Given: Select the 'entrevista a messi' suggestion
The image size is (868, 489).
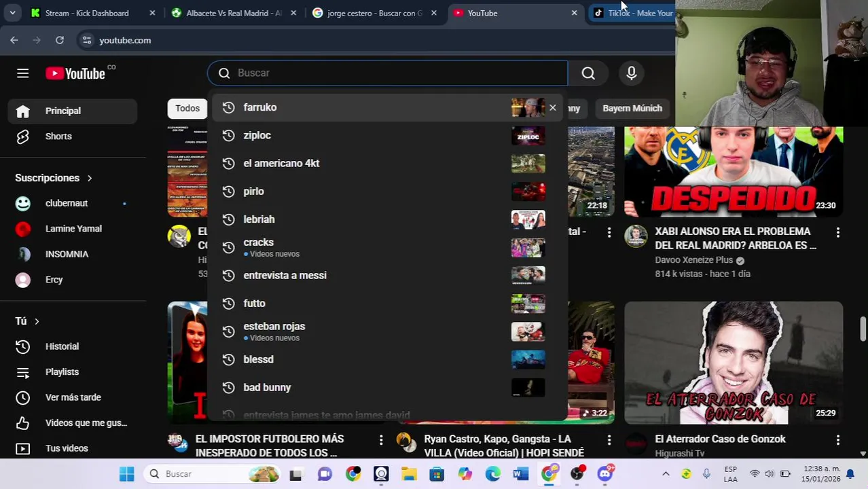Looking at the screenshot, I should point(387,275).
